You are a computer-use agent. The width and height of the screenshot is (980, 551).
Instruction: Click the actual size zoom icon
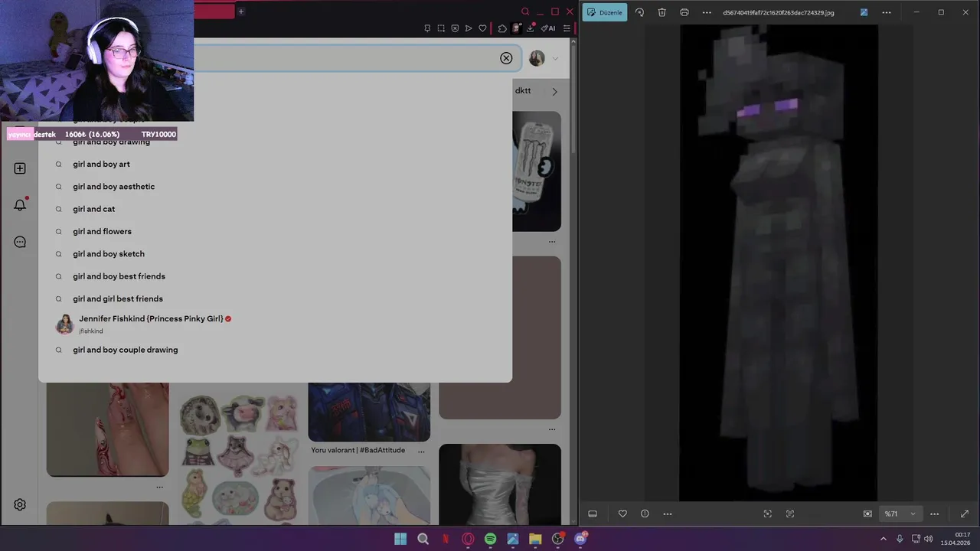click(x=790, y=514)
